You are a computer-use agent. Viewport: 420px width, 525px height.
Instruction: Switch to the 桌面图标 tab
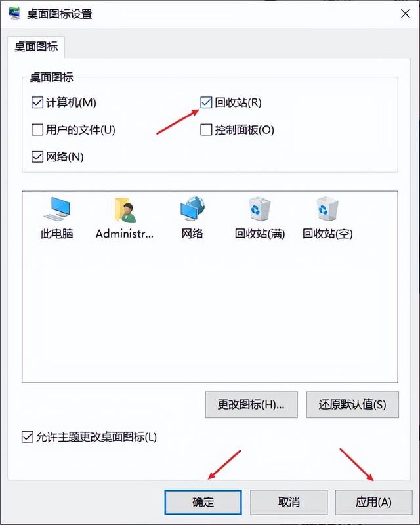pyautogui.click(x=36, y=47)
